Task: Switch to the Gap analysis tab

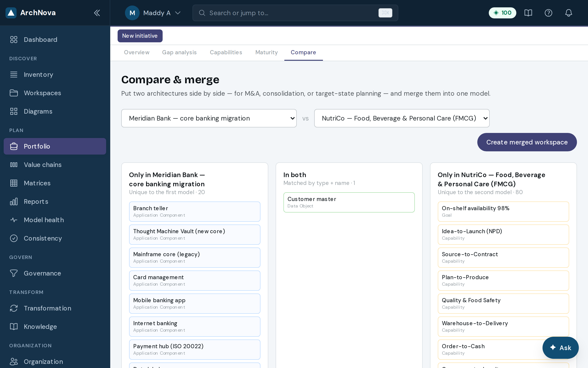Action: pos(179,52)
